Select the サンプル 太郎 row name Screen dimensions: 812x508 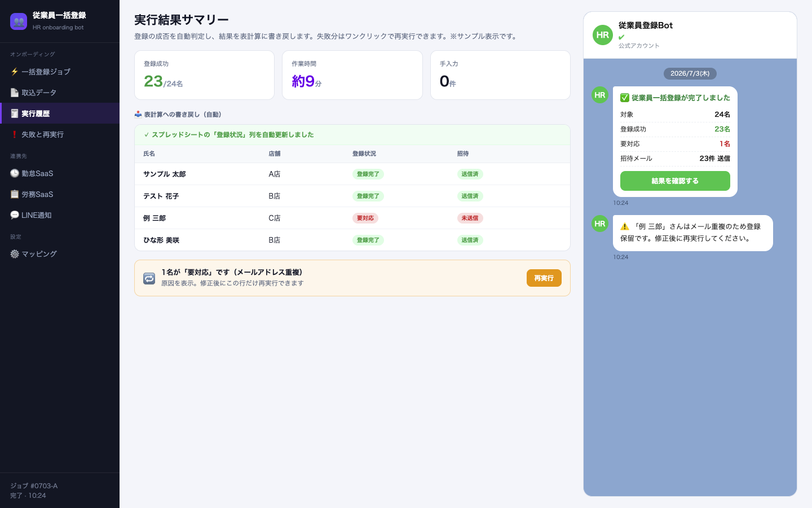(x=165, y=174)
